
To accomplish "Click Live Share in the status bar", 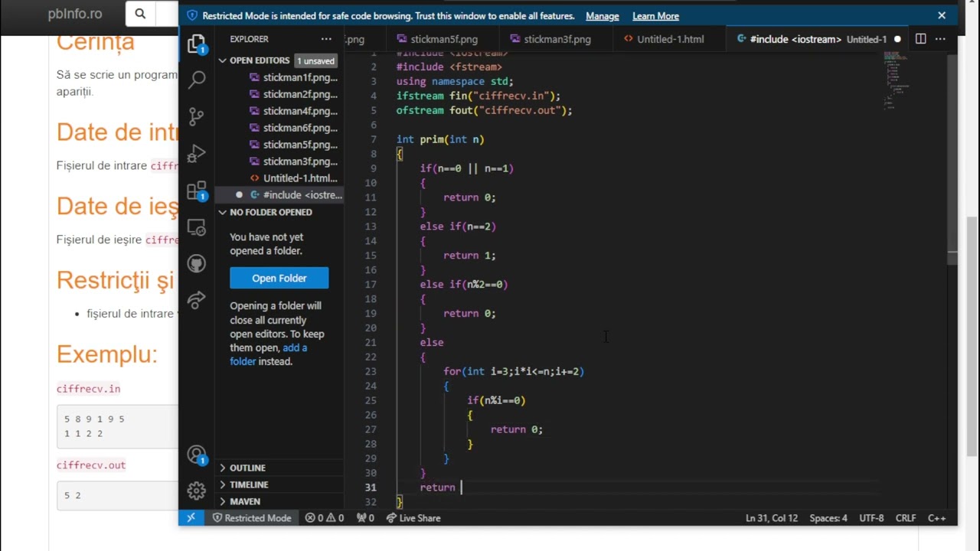I will point(413,518).
